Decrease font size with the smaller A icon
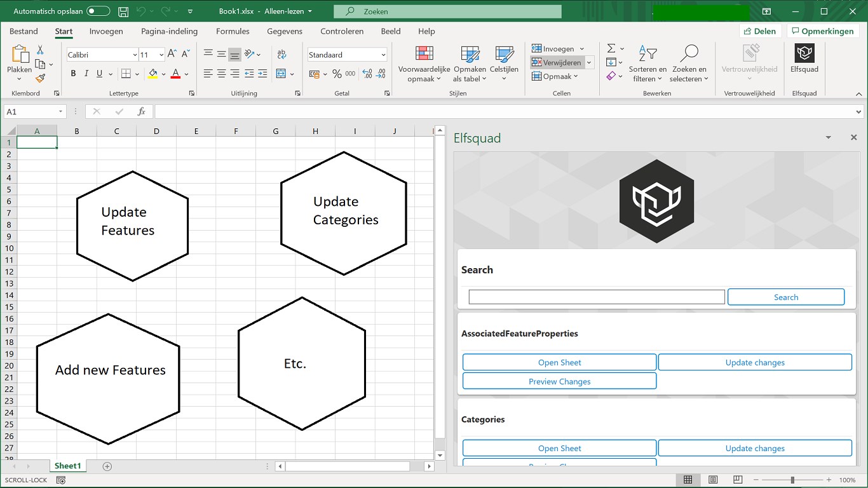 pyautogui.click(x=186, y=55)
